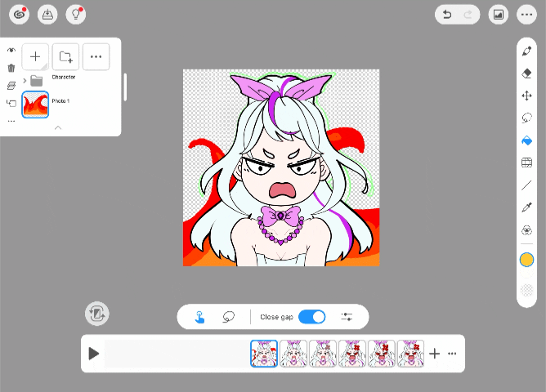Open the layer stack merge icon
The height and width of the screenshot is (392, 546).
[11, 86]
